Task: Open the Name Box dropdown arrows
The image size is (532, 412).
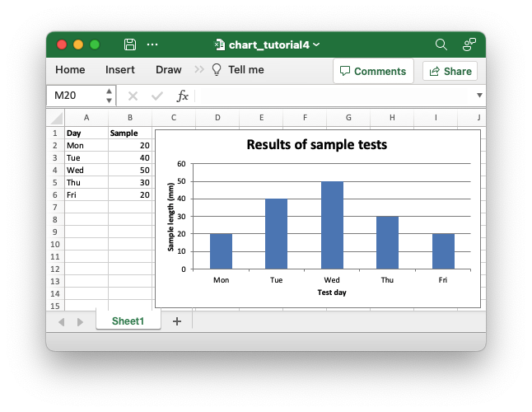Action: (x=109, y=96)
